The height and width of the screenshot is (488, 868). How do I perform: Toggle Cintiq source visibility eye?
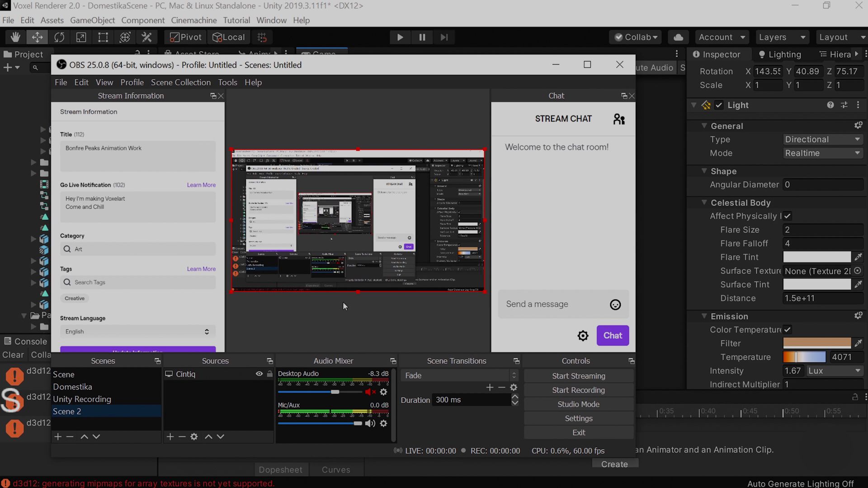coord(259,374)
